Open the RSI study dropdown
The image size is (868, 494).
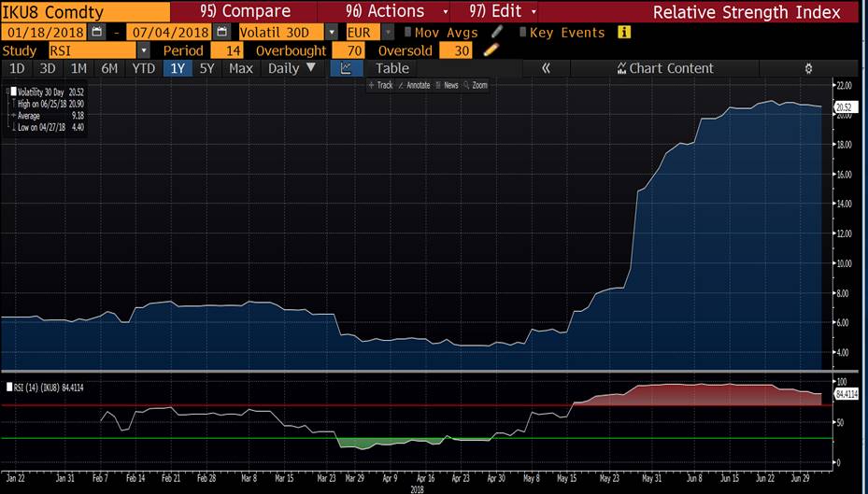tap(144, 50)
